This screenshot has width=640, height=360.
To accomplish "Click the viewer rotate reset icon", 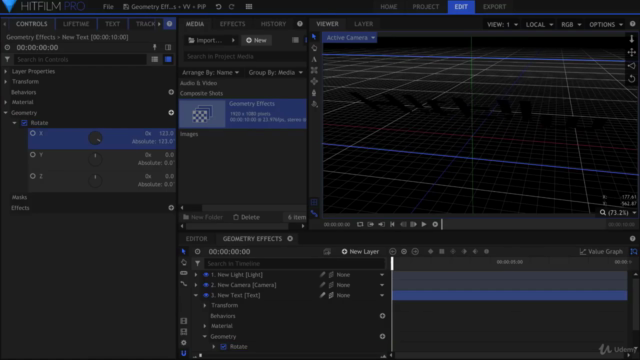I will click(631, 78).
